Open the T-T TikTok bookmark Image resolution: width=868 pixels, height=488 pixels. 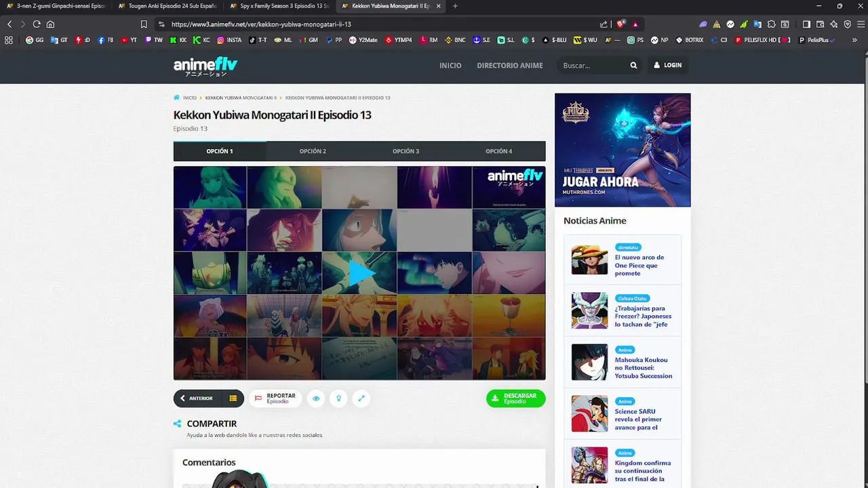tap(258, 40)
